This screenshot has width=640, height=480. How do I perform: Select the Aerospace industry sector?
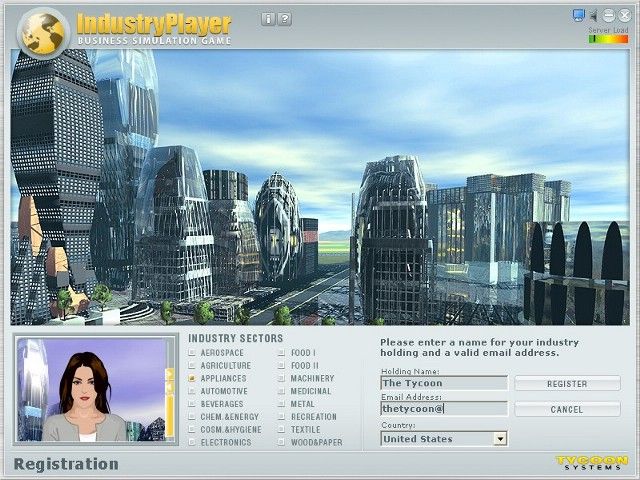[x=192, y=353]
